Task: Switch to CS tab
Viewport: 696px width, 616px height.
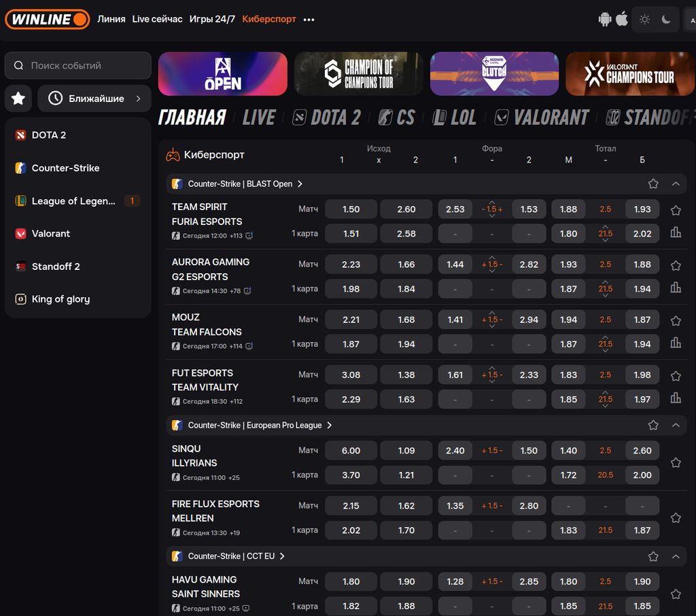Action: point(396,118)
